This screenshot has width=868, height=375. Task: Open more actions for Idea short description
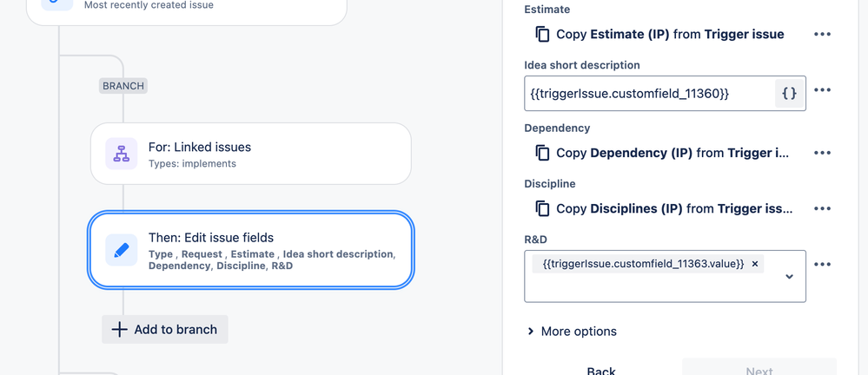822,90
